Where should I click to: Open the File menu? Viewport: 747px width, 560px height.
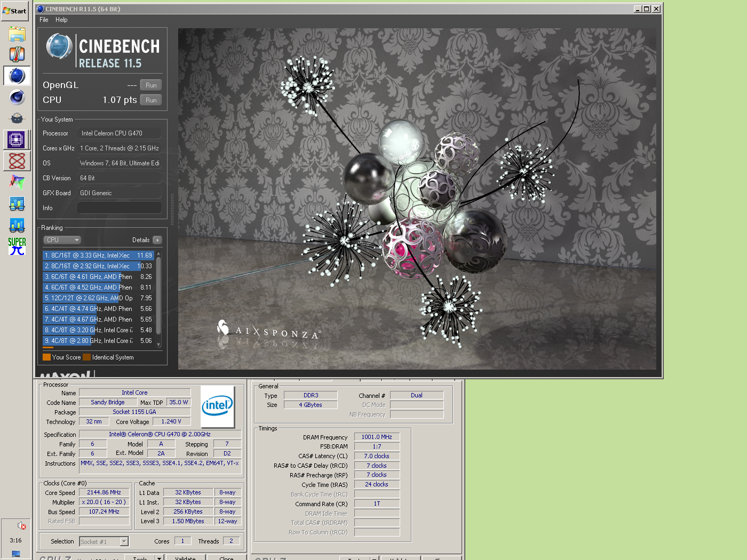(44, 20)
